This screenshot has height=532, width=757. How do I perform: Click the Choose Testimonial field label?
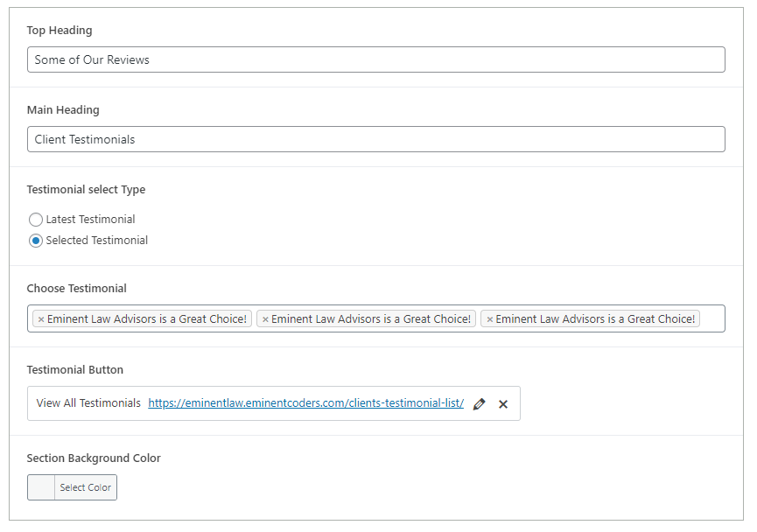(x=77, y=289)
